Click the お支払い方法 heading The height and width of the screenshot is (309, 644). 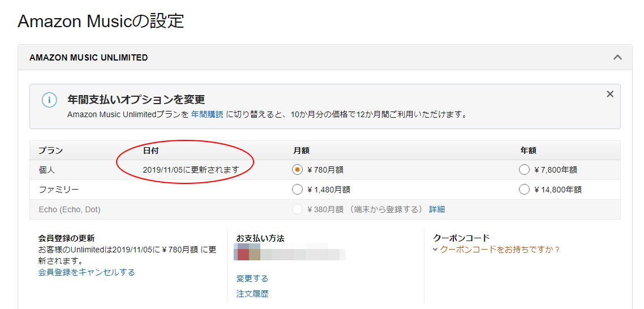[260, 238]
